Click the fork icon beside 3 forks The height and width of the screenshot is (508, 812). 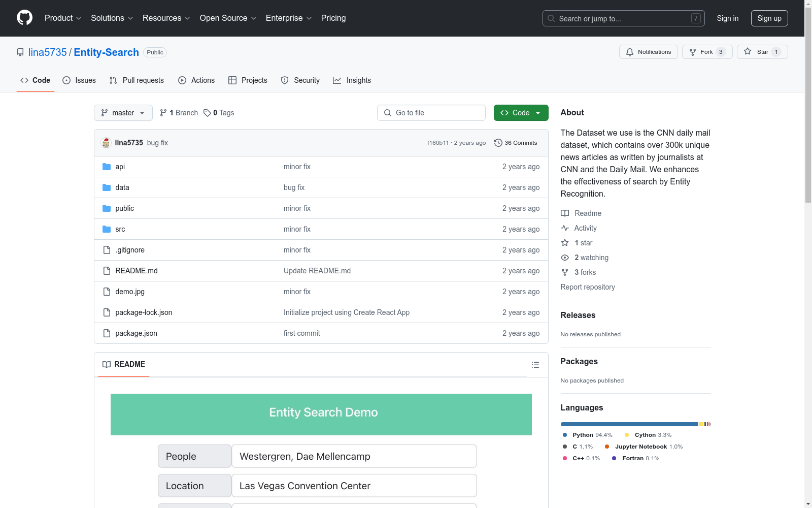565,272
